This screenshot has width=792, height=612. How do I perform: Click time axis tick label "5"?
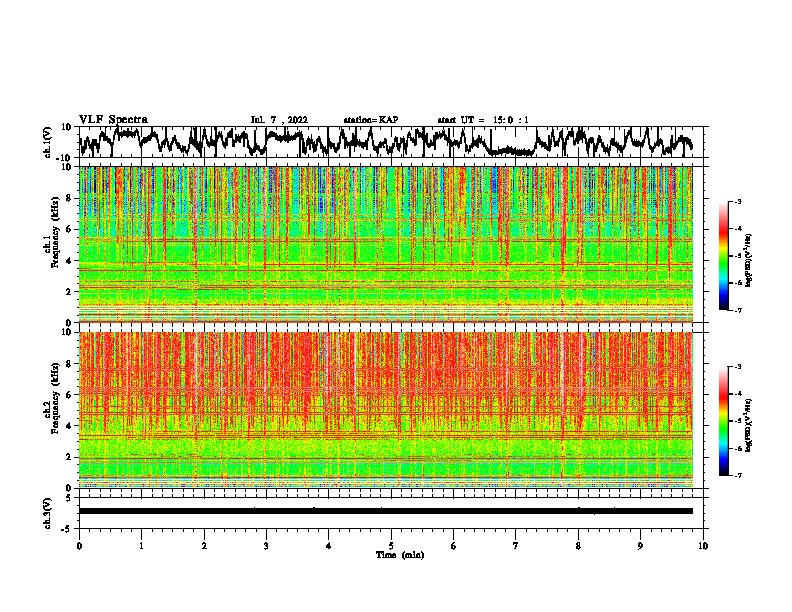click(391, 546)
